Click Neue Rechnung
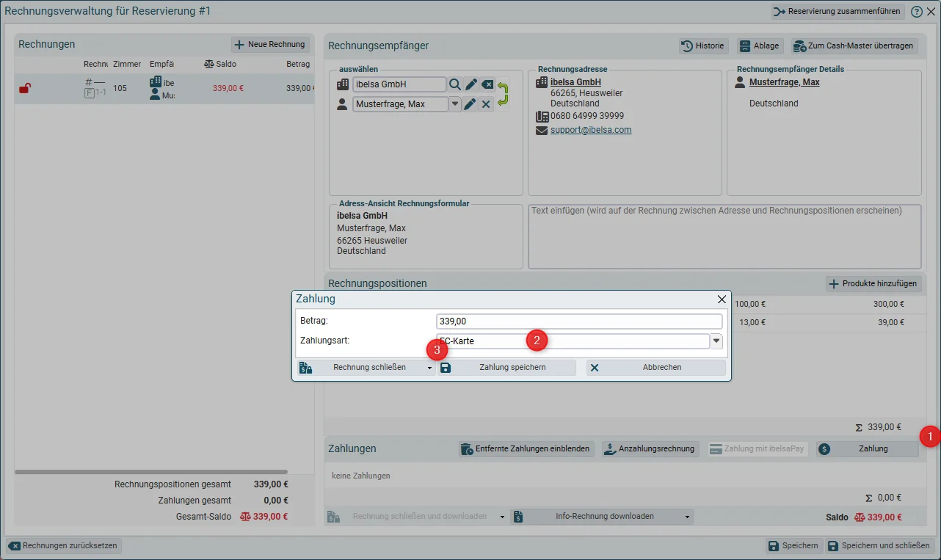 coord(269,45)
